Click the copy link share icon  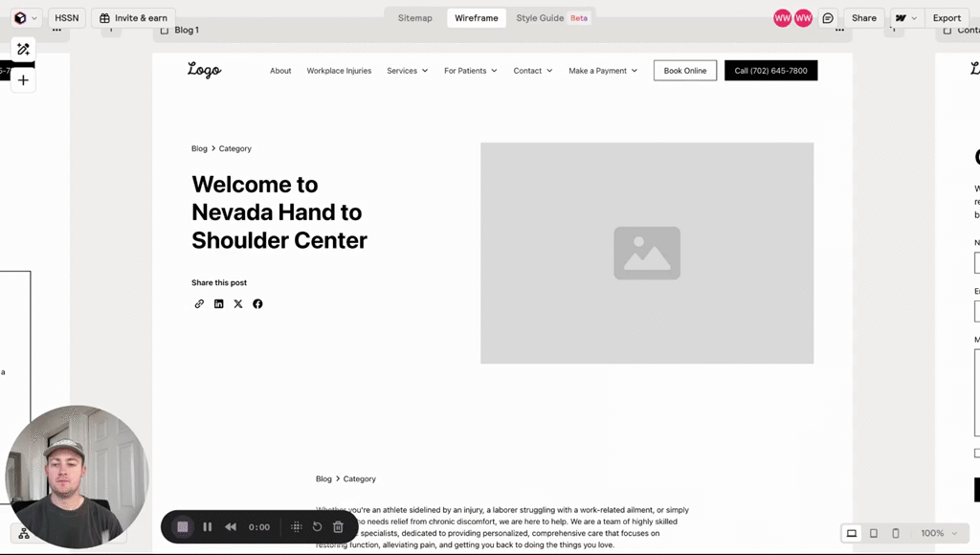click(x=199, y=304)
